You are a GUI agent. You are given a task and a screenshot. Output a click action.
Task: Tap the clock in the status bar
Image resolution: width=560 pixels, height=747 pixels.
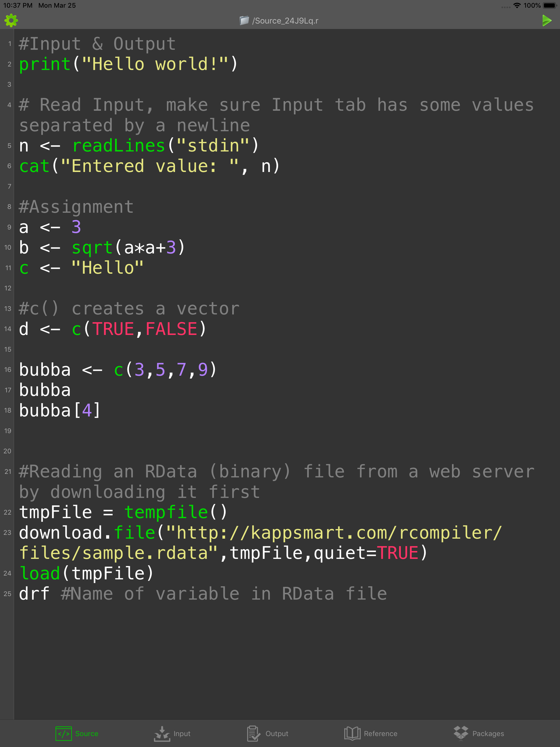coord(19,5)
